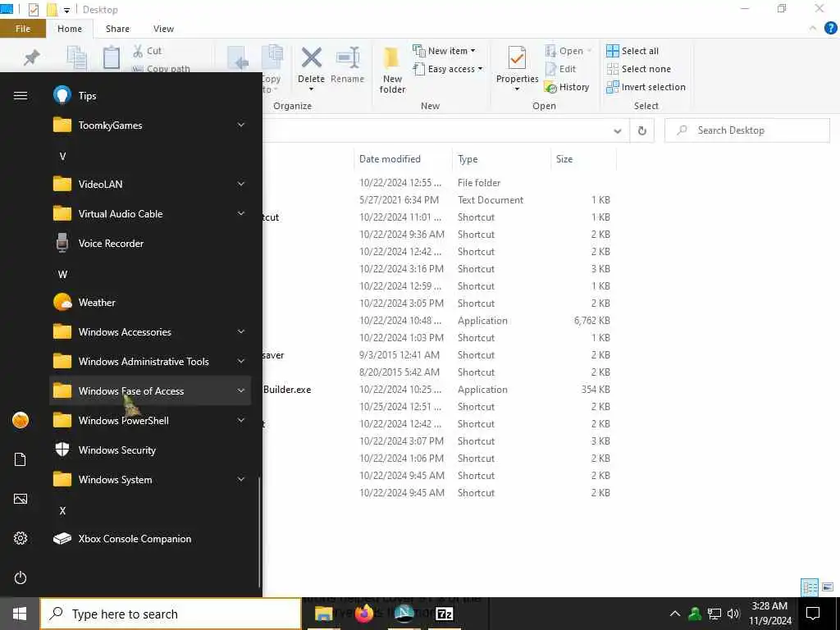Expand Windows Ease of Access folder
Viewport: 840px width, 630px height.
pyautogui.click(x=241, y=390)
